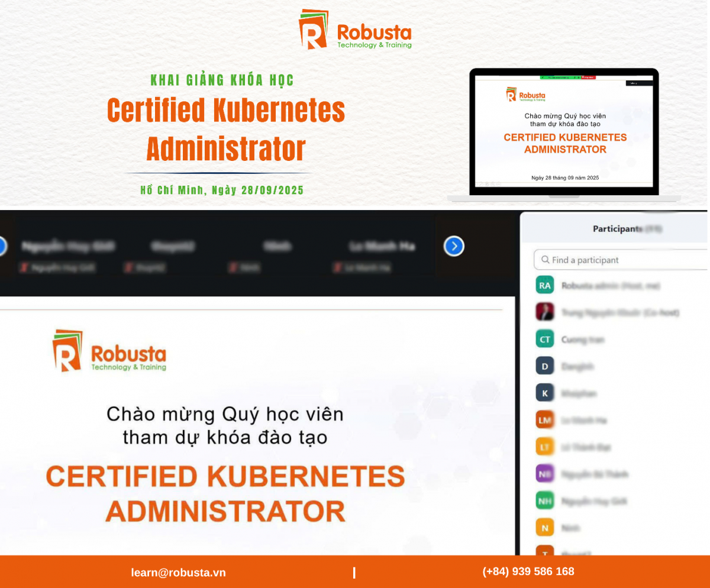Viewport: 710px width, 588px height.
Task: Click the RA avatar for Robusta admin
Action: click(544, 285)
